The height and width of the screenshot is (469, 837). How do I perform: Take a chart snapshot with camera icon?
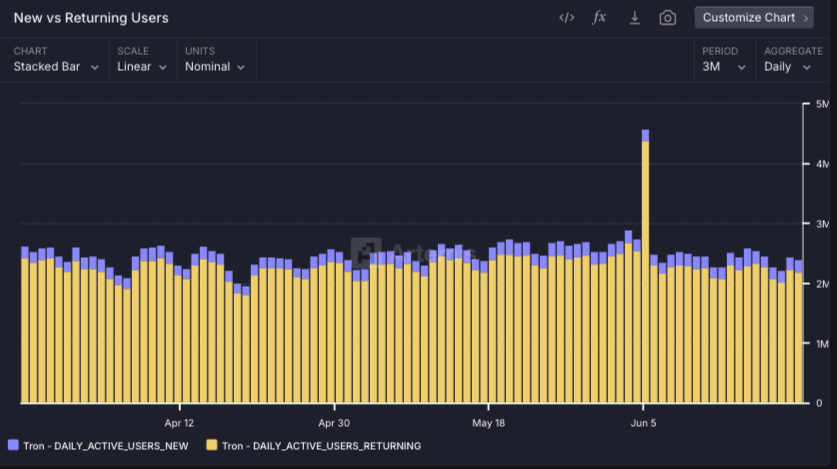point(667,18)
